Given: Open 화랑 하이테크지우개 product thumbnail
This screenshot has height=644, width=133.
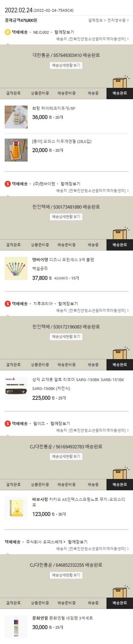Looking at the screenshot, I should 16,117.
